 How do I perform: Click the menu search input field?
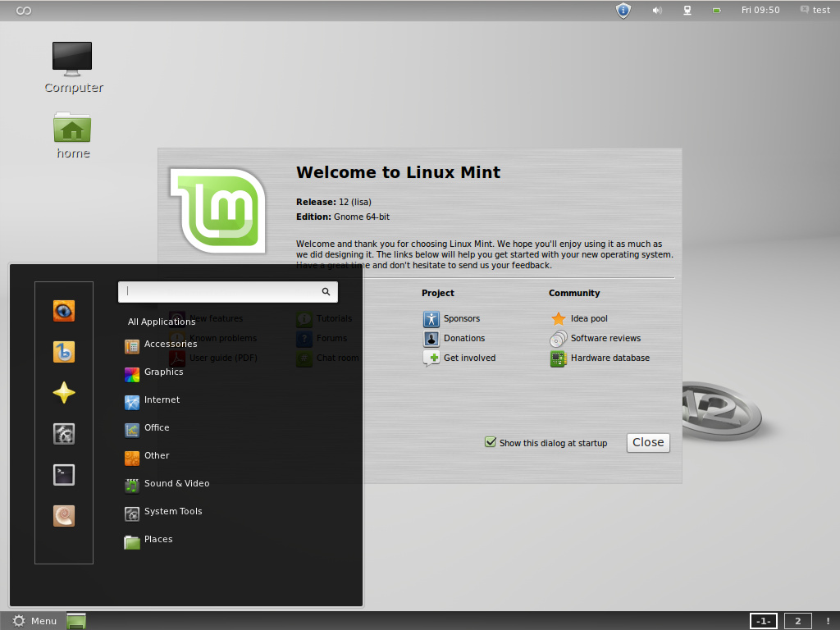tap(228, 292)
